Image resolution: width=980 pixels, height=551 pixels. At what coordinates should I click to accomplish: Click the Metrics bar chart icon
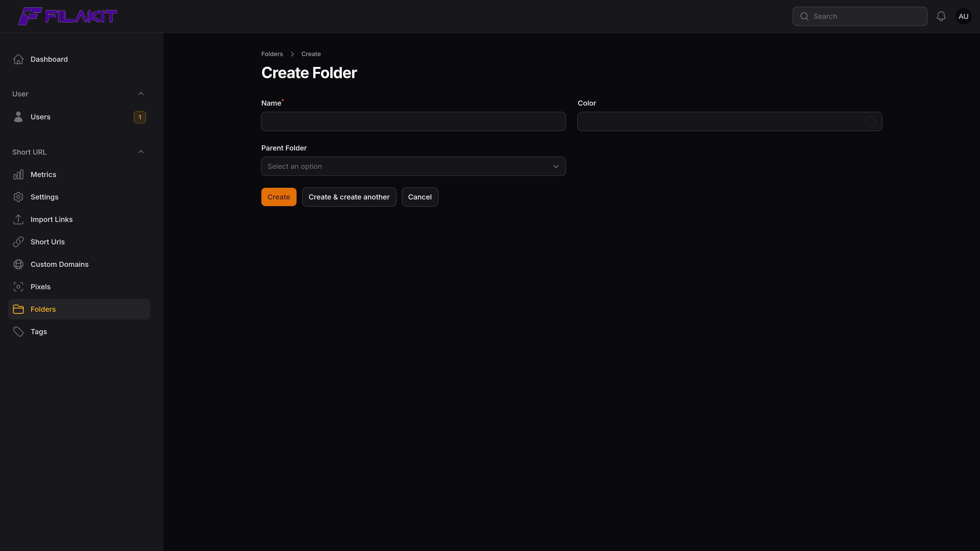tap(18, 174)
